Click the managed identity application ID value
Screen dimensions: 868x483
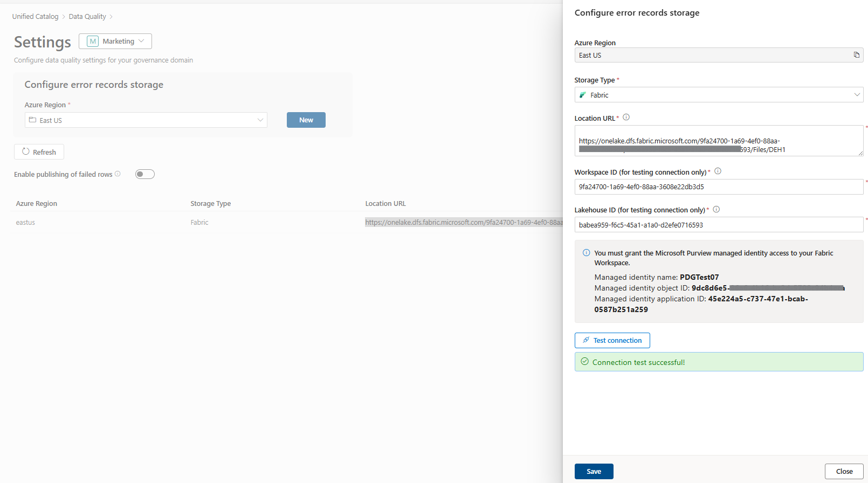701,304
